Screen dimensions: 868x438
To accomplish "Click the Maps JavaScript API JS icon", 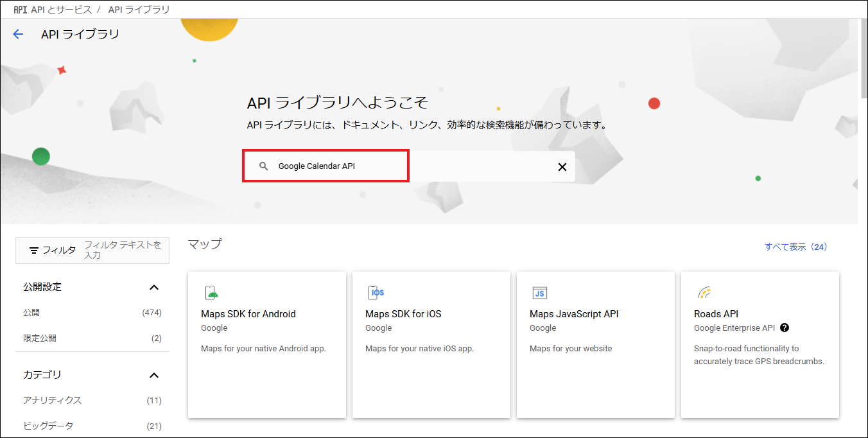I will tap(540, 293).
